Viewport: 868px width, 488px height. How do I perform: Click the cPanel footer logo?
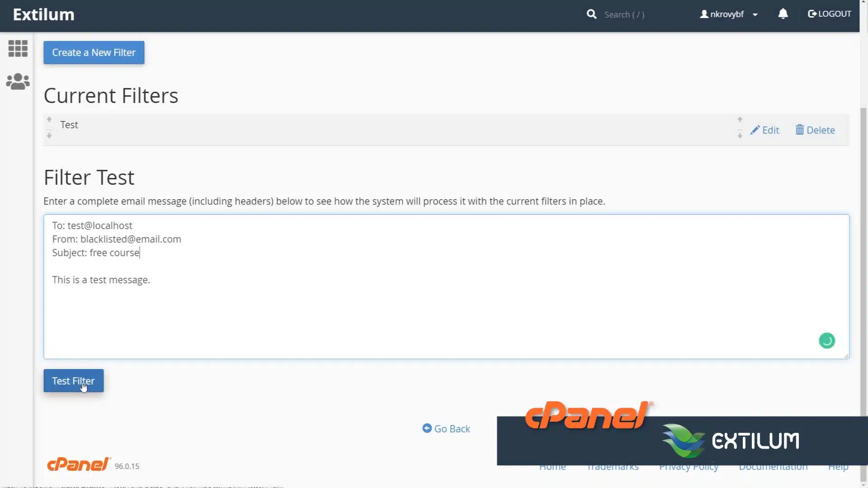79,464
